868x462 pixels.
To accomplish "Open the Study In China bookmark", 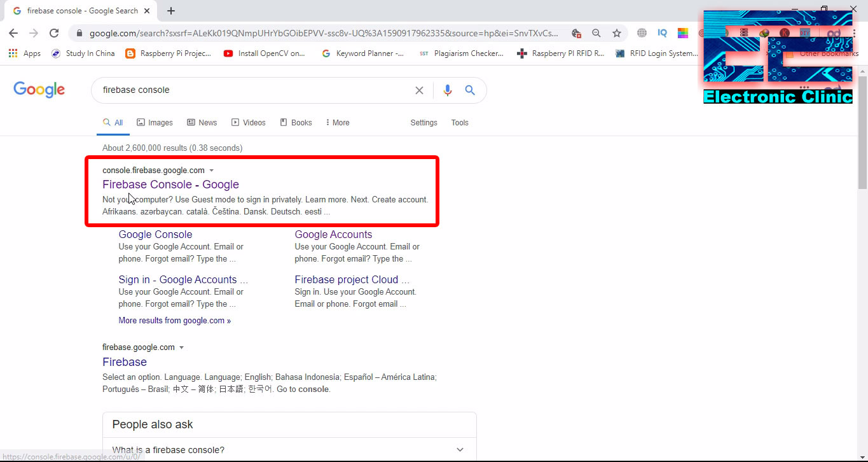I will [83, 53].
